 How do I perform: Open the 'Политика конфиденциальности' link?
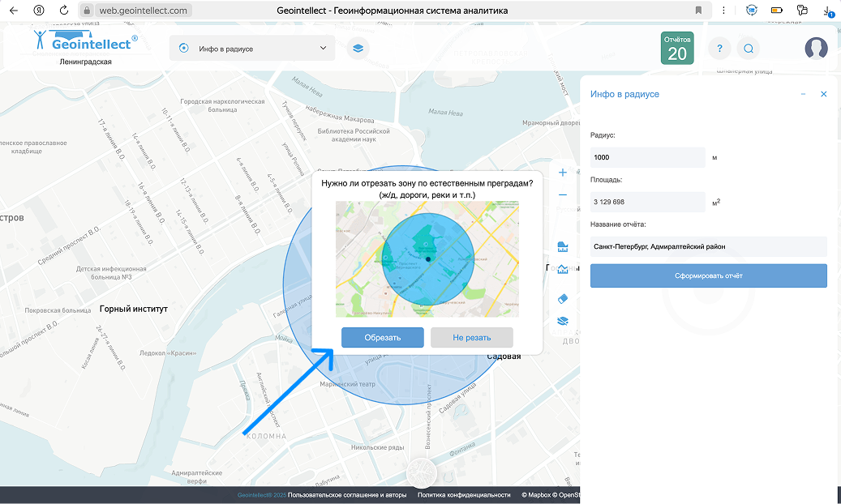(464, 495)
